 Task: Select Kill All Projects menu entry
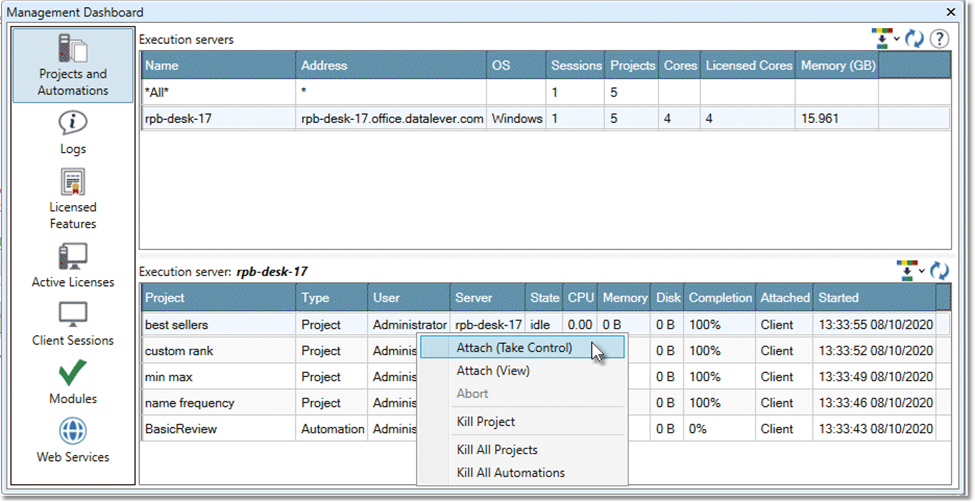[x=497, y=450]
